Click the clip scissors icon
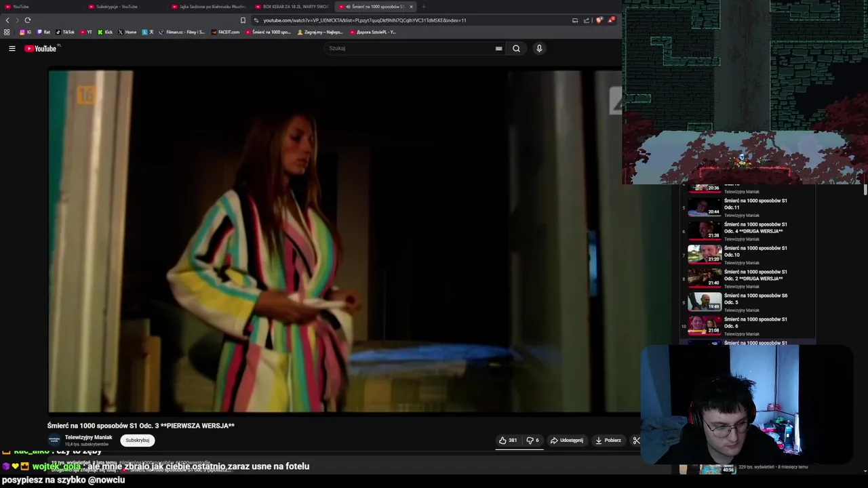The image size is (868, 488). (636, 441)
